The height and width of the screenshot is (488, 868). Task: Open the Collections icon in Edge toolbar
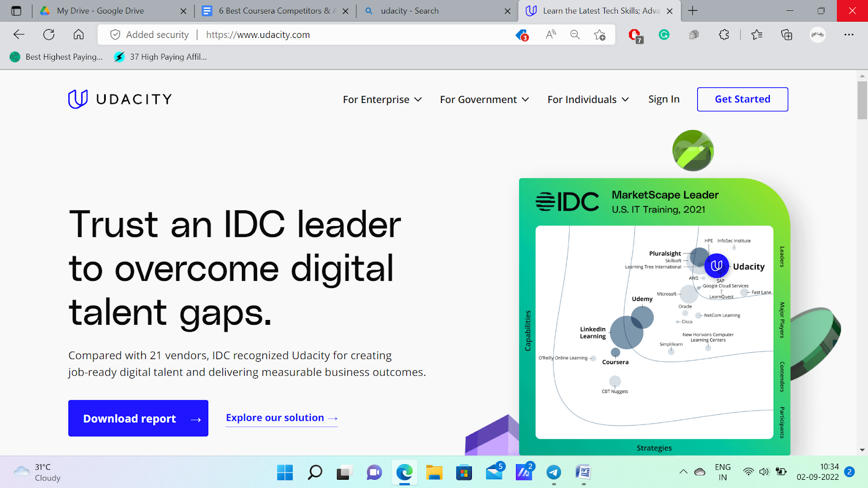click(x=787, y=35)
